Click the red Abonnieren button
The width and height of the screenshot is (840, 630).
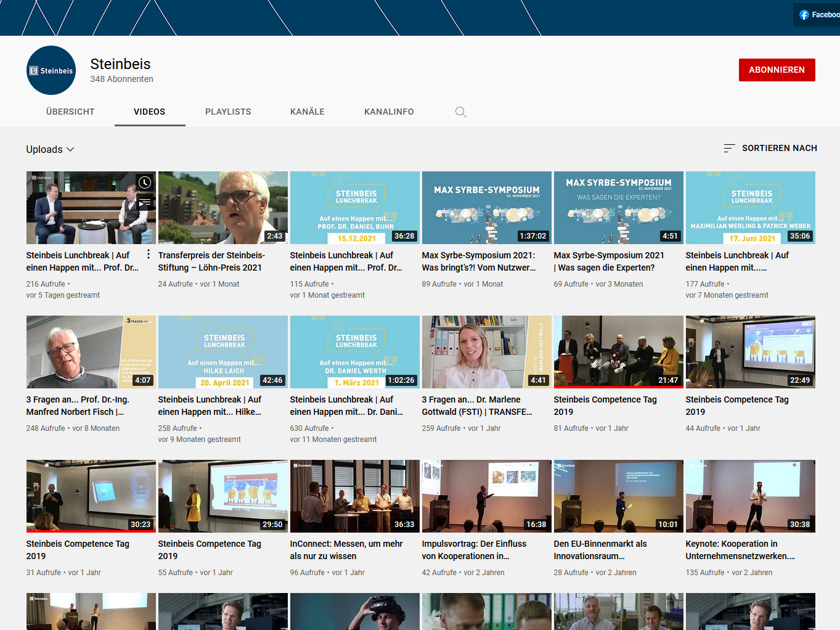point(777,70)
